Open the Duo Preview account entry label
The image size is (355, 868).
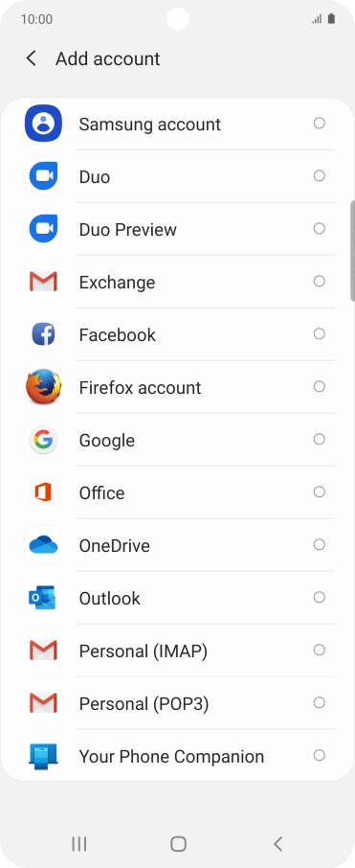click(127, 230)
